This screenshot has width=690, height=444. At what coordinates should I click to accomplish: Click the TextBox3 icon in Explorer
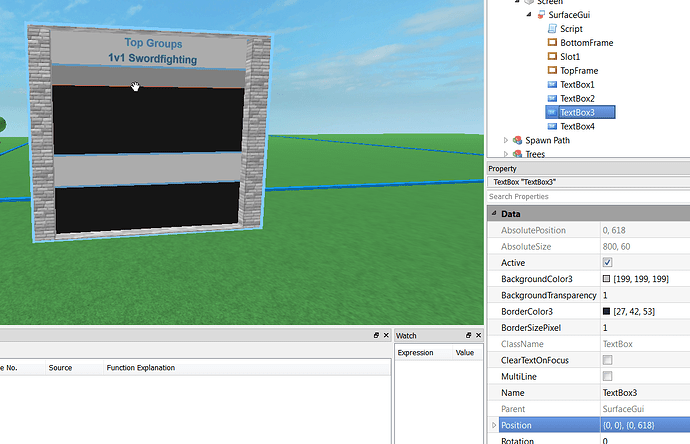[552, 113]
